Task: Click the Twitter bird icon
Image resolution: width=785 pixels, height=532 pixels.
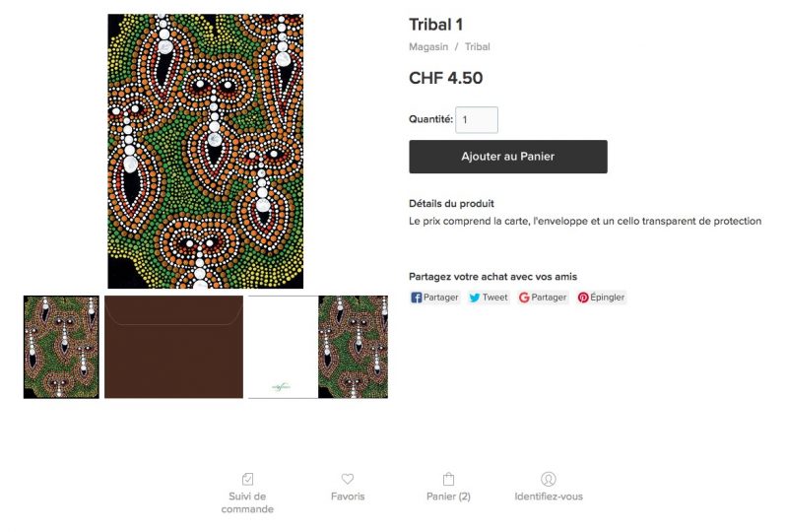Action: click(474, 298)
